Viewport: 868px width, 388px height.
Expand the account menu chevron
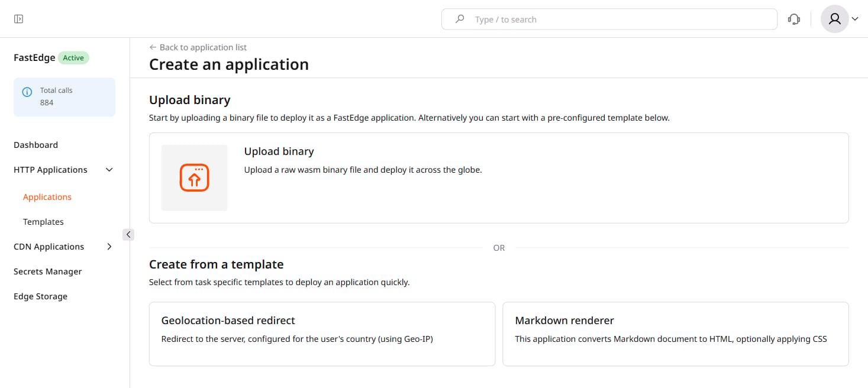click(855, 19)
